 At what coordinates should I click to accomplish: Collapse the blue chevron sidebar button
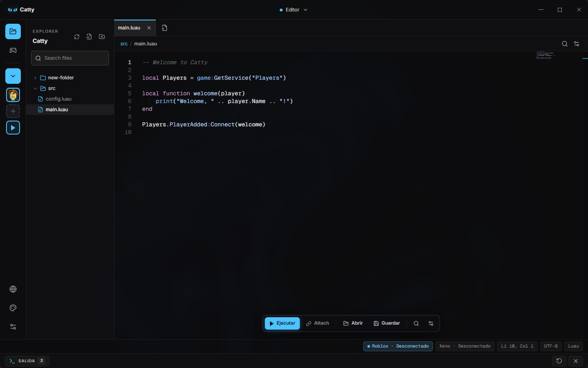(x=13, y=76)
